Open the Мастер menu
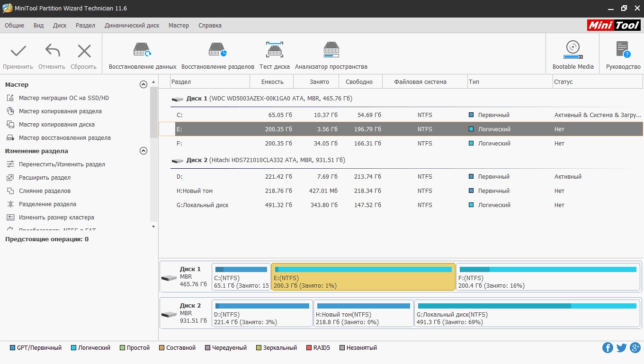The image size is (644, 364). click(179, 26)
